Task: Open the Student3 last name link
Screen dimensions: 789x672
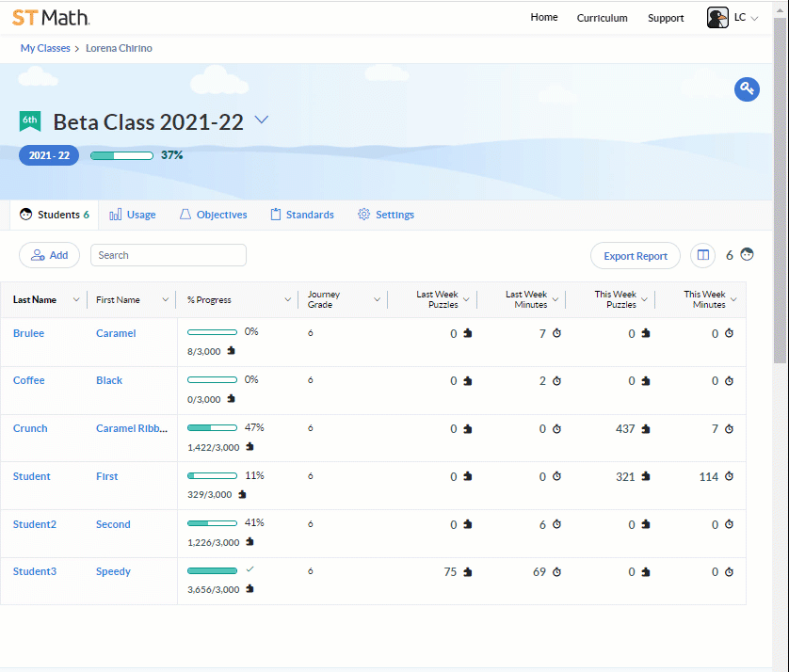Action: [35, 571]
